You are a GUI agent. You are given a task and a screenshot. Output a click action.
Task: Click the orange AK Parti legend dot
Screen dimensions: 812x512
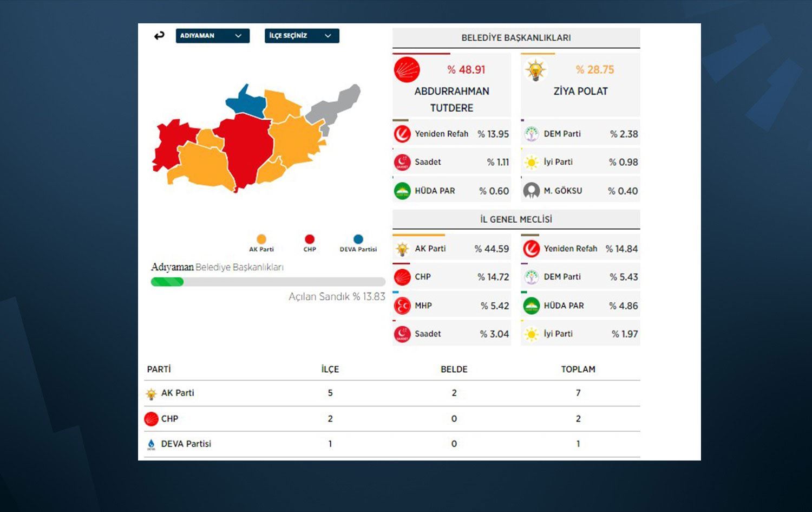coord(261,239)
